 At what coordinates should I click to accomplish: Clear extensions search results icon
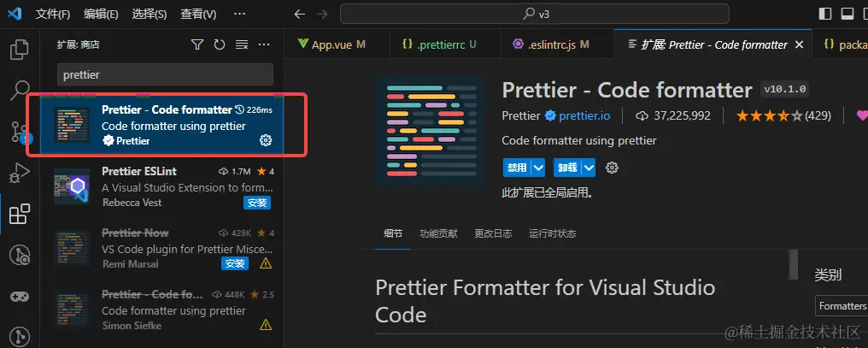242,44
